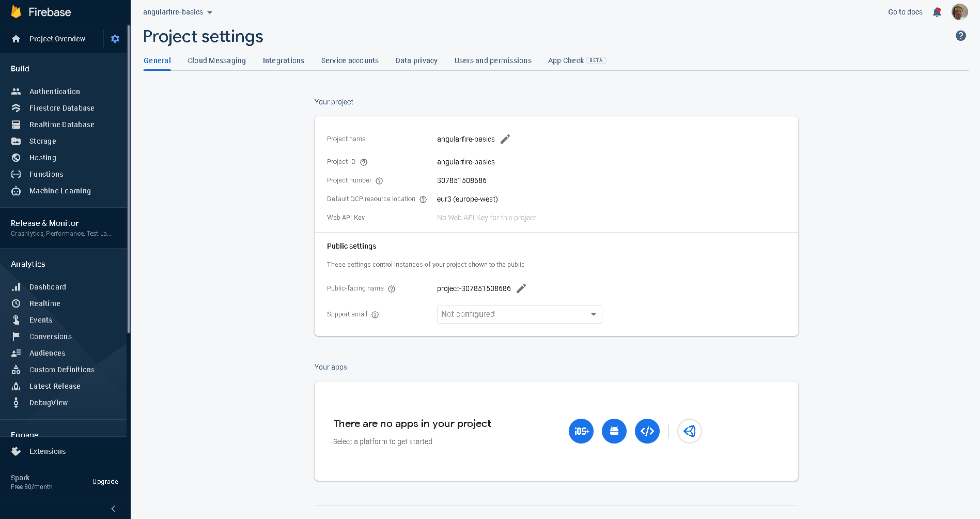Click the Go to docs link

click(905, 12)
